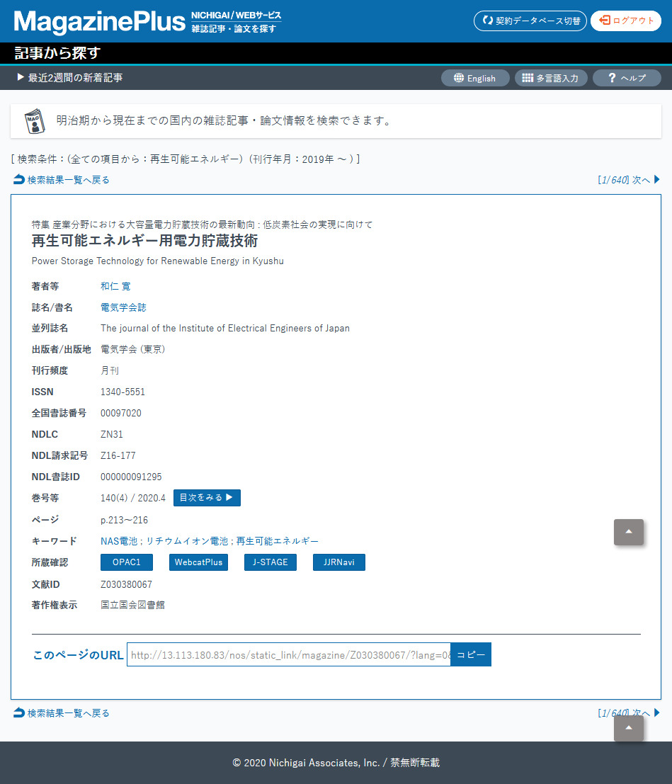Image resolution: width=672 pixels, height=784 pixels.
Task: Click the page URL text field
Action: 288,655
